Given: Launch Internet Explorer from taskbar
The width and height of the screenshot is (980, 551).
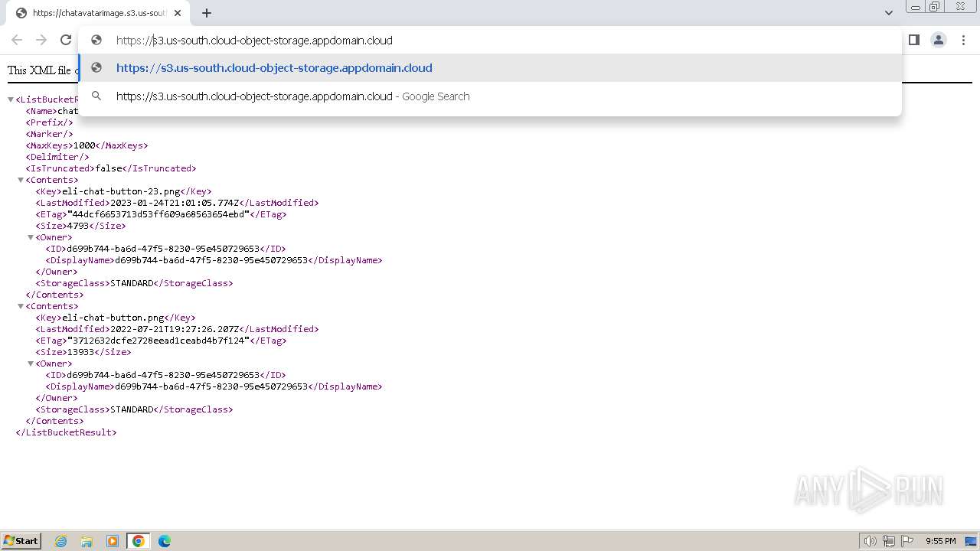Looking at the screenshot, I should [x=61, y=541].
